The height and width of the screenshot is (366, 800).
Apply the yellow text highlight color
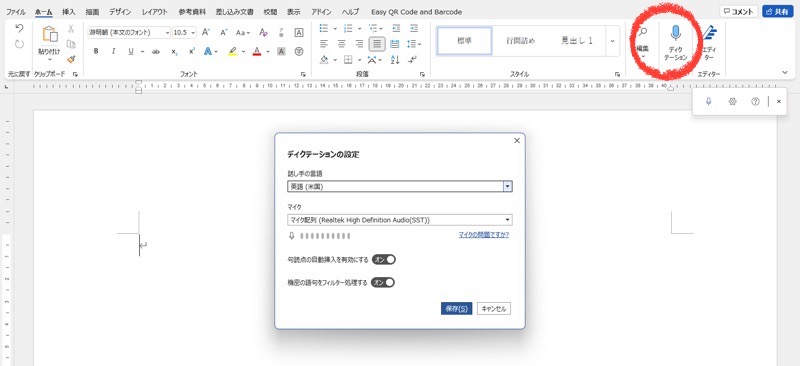point(232,51)
